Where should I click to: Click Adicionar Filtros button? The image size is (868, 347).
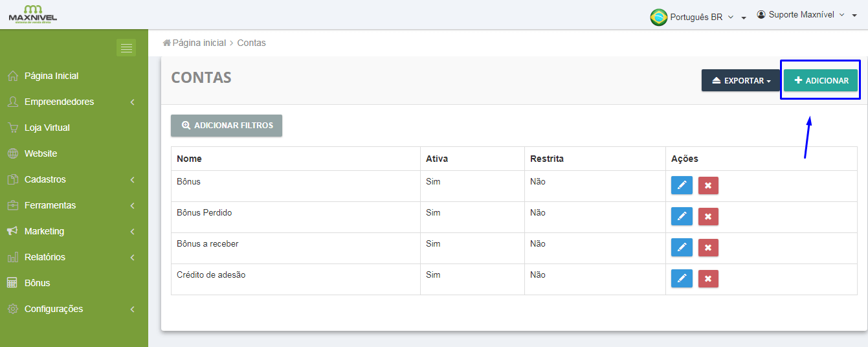click(227, 126)
